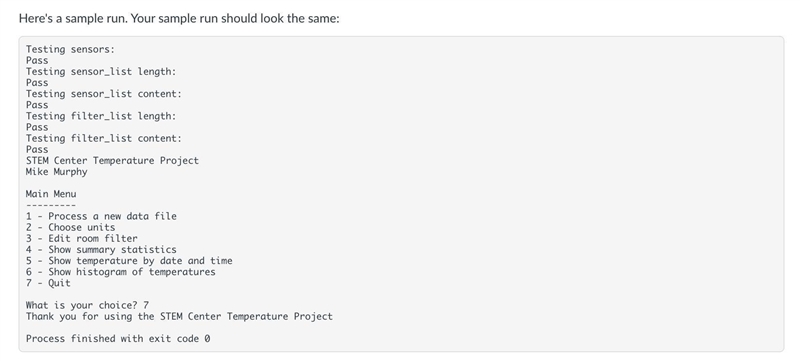Click 'Process finished with exit code 0' line
800x361 pixels.
point(118,339)
